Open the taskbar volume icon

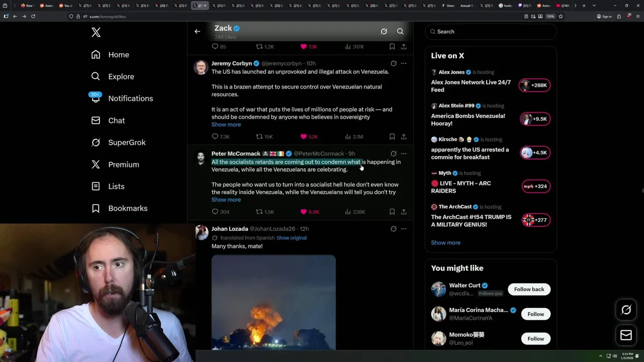click(614, 356)
